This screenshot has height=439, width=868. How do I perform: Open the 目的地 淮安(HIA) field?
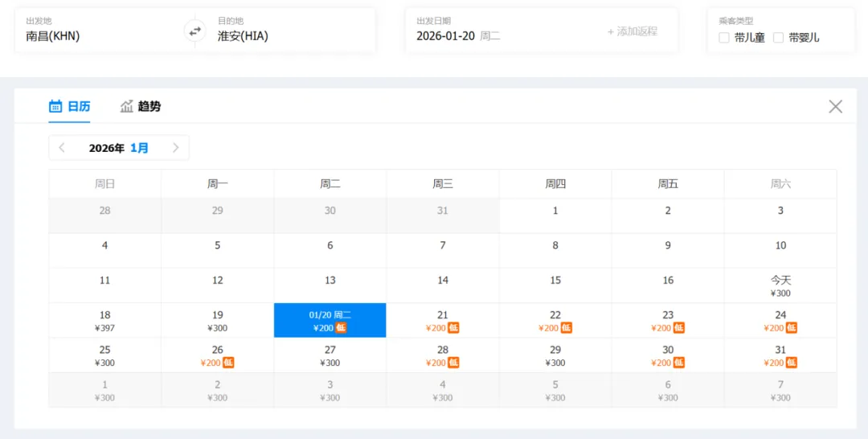point(291,31)
